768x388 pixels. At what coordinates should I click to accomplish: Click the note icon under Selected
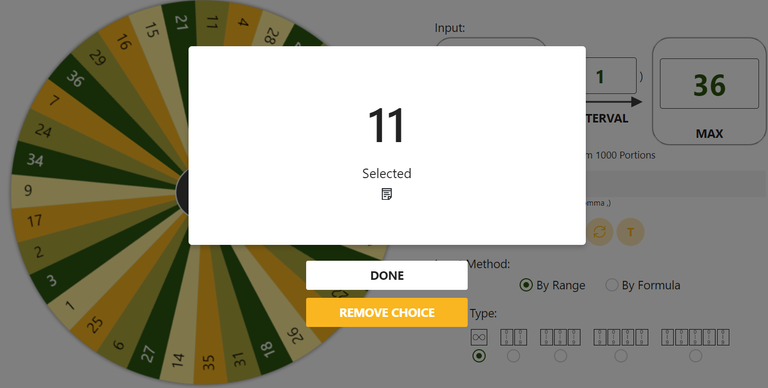(386, 194)
